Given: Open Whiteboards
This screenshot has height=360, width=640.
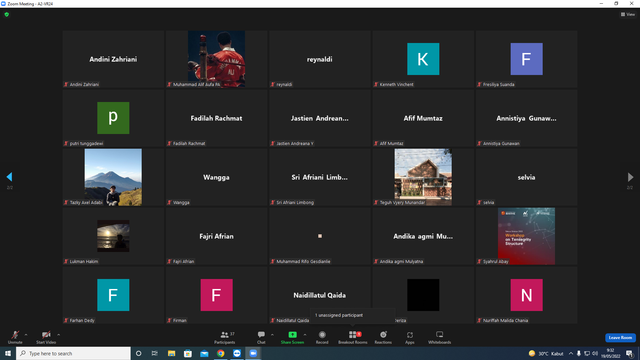Looking at the screenshot, I should 440,337.
